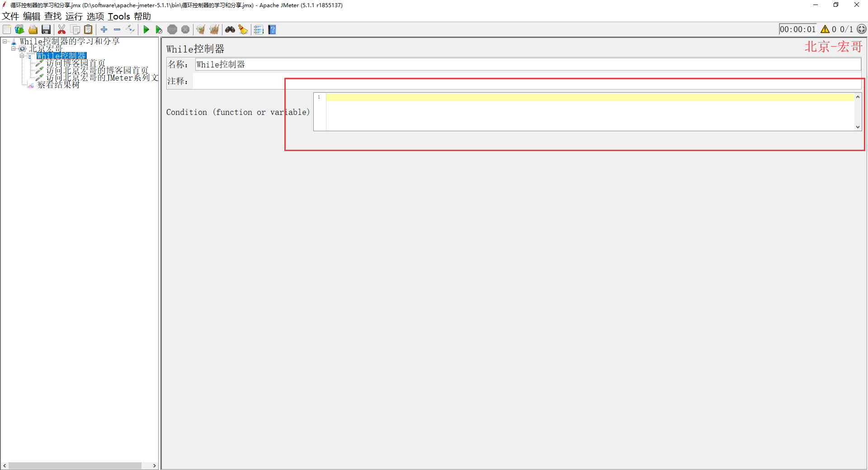Open the 运行 menu
The width and height of the screenshot is (868, 470).
[74, 16]
